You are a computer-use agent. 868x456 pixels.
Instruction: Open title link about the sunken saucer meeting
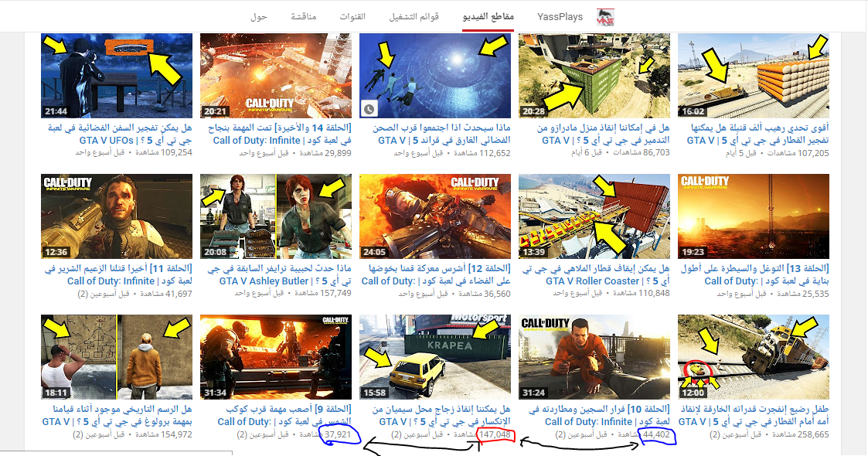tap(441, 134)
